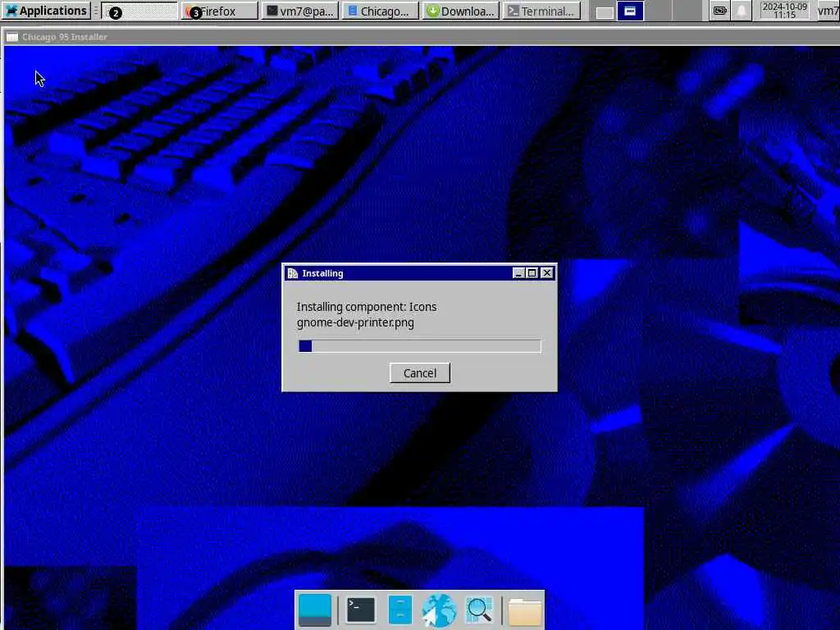The image size is (840, 630).
Task: Switch to the vm7@pa... terminal taskbar entry
Action: pyautogui.click(x=300, y=11)
